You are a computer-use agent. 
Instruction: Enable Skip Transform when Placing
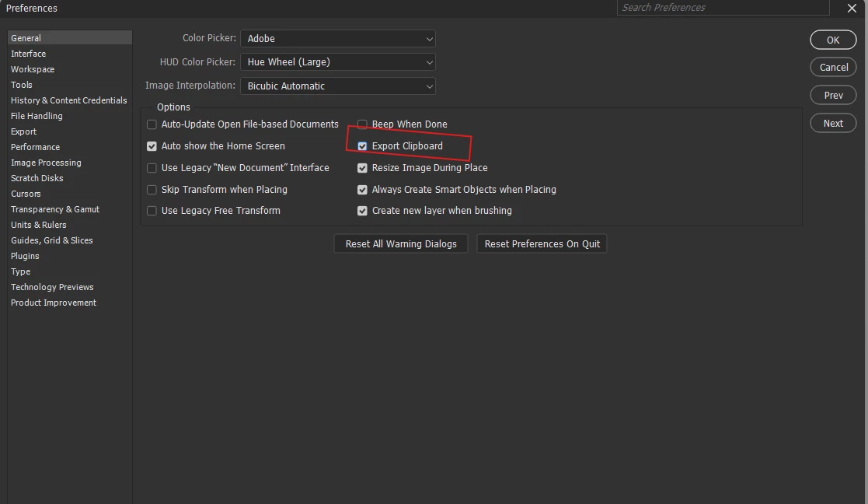pos(152,190)
